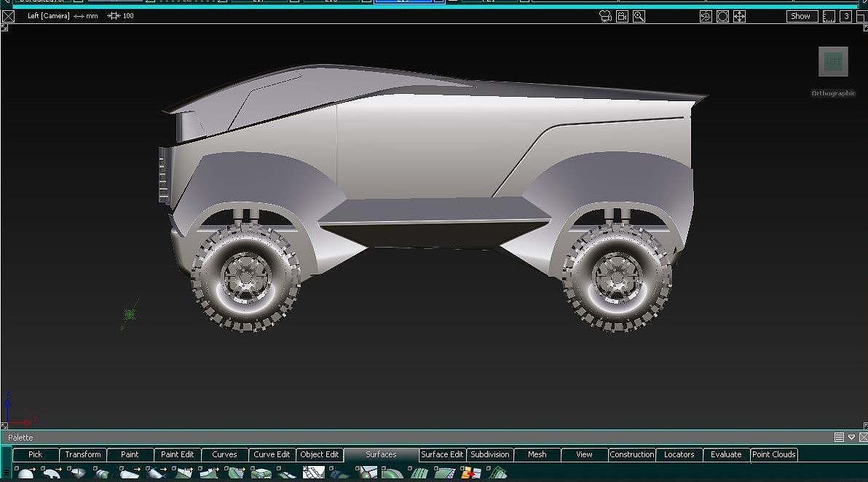Activate the magnifier zoom icon
The image size is (868, 482).
pos(639,16)
